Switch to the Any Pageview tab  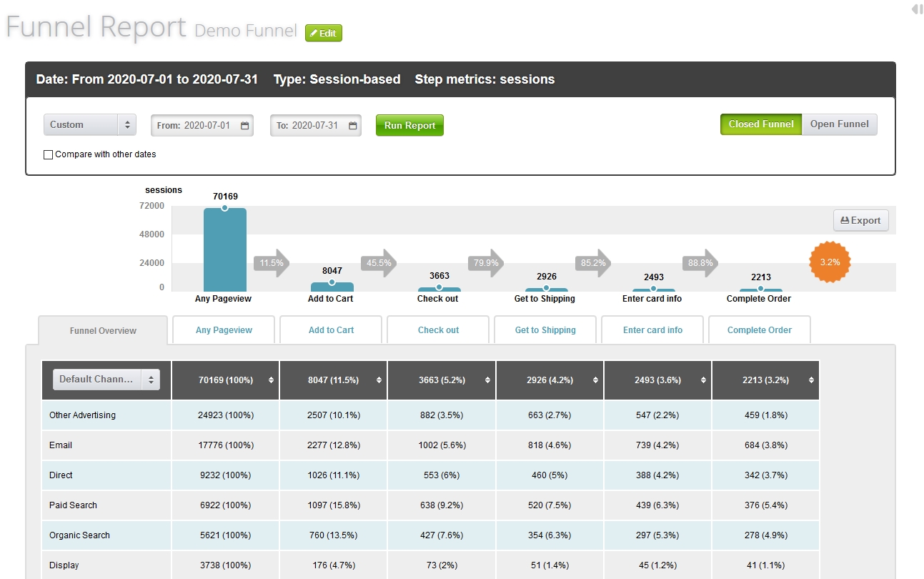pos(224,330)
